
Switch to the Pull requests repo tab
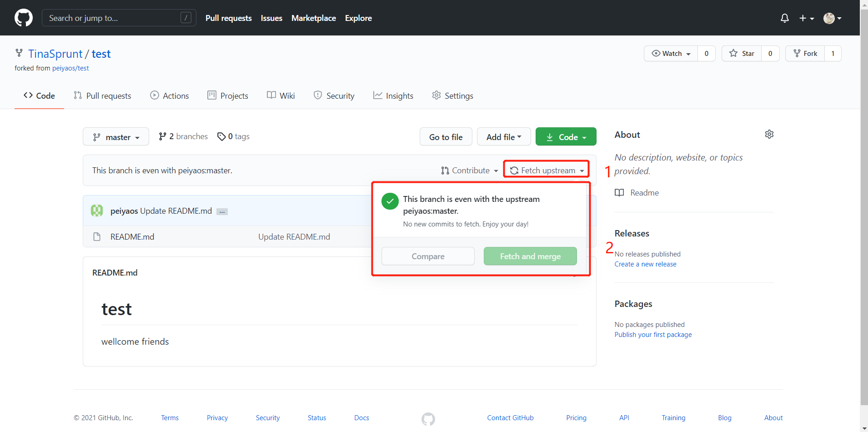pos(102,95)
